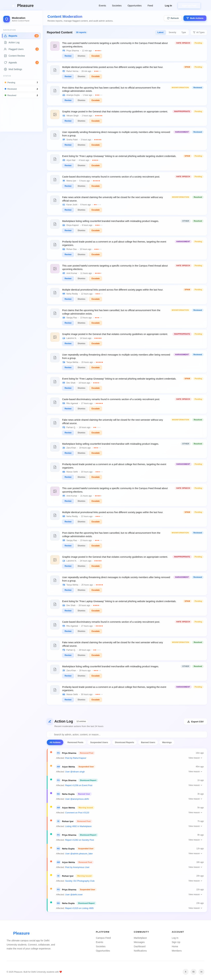Click Log In in the header
The image size is (211, 980).
tap(168, 6)
